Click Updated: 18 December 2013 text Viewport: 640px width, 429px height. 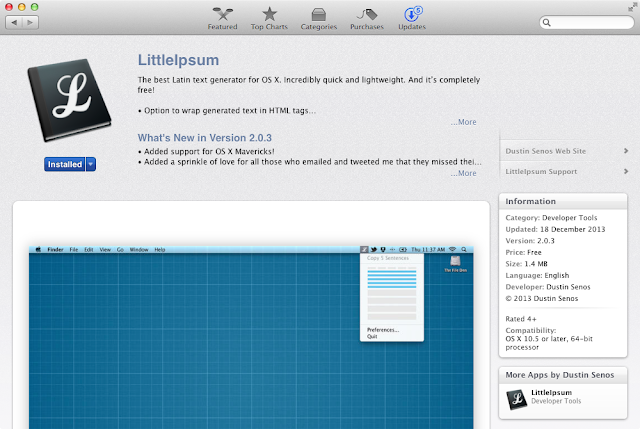pyautogui.click(x=555, y=229)
